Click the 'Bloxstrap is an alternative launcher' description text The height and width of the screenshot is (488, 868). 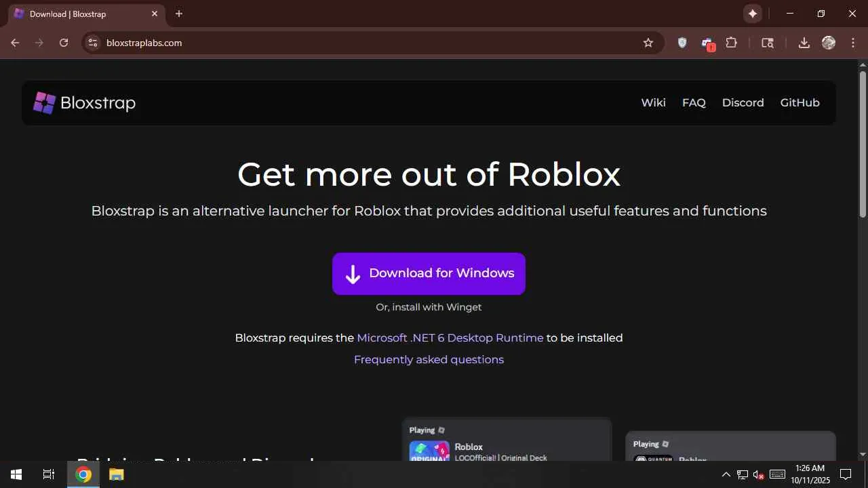coord(429,211)
